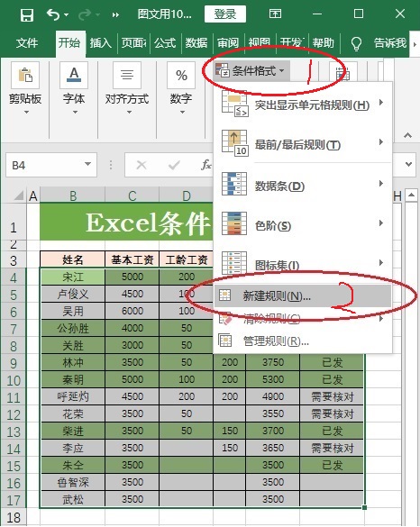420x527 pixels.
Task: Select column B header
Action: coord(73,195)
